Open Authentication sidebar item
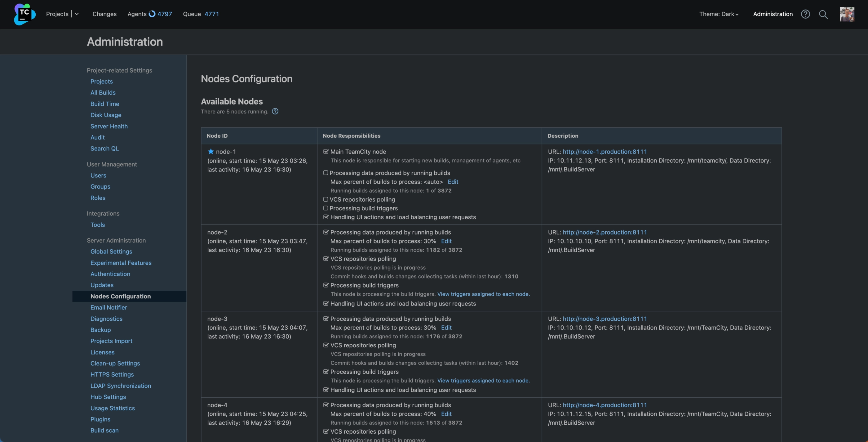 pos(110,274)
